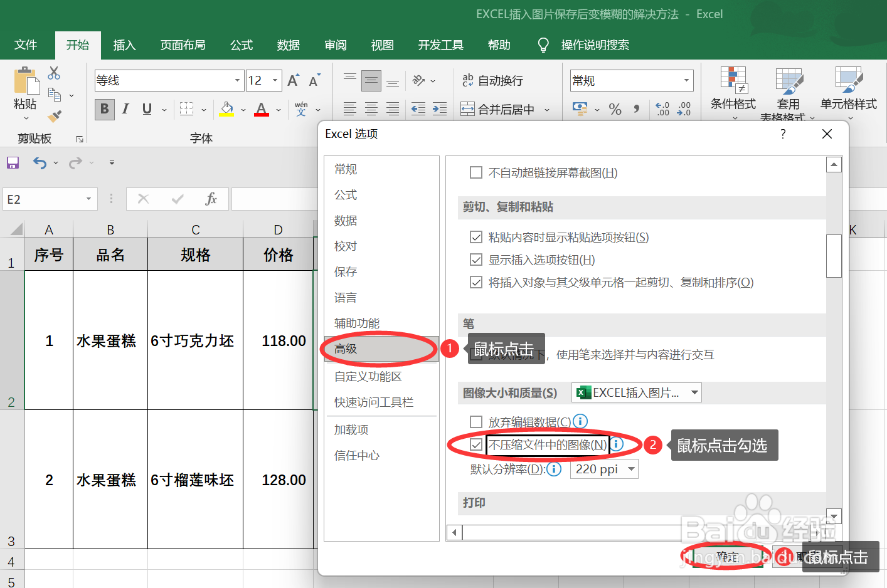Click info icon beside 不压缩文件中的图像
The width and height of the screenshot is (887, 588).
point(617,444)
